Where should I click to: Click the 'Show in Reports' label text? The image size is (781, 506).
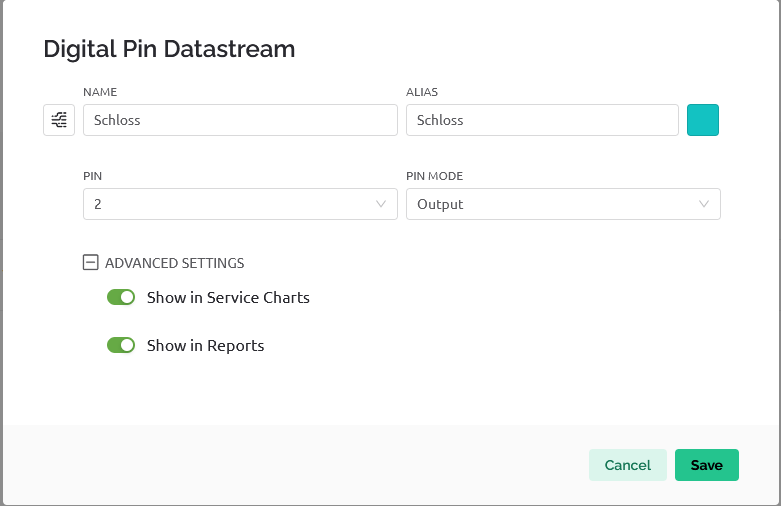pyautogui.click(x=205, y=345)
